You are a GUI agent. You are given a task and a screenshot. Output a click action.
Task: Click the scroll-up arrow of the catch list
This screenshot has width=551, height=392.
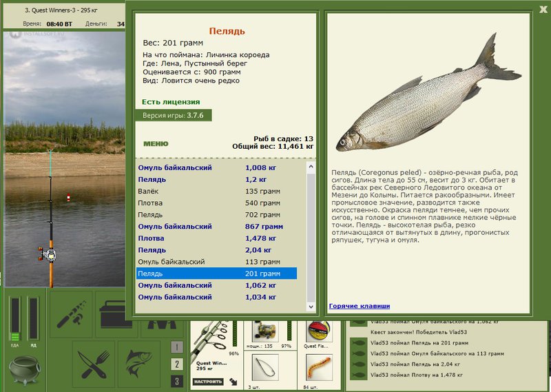(311, 167)
